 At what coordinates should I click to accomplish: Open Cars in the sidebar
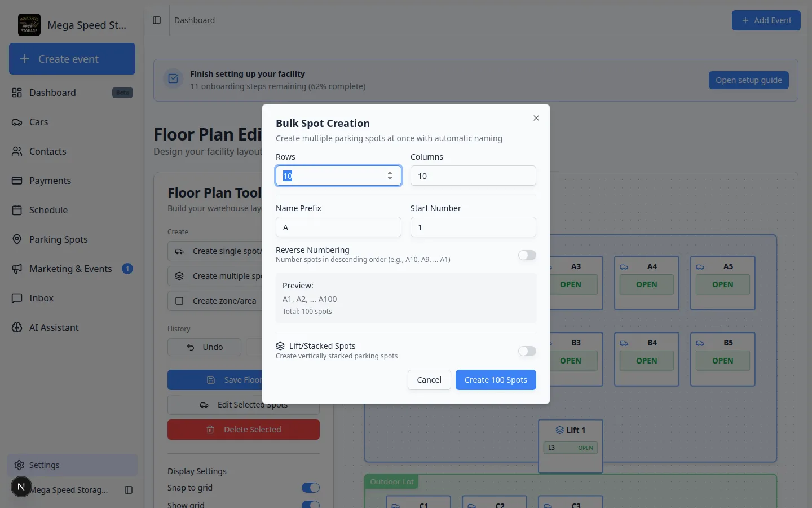click(x=72, y=122)
